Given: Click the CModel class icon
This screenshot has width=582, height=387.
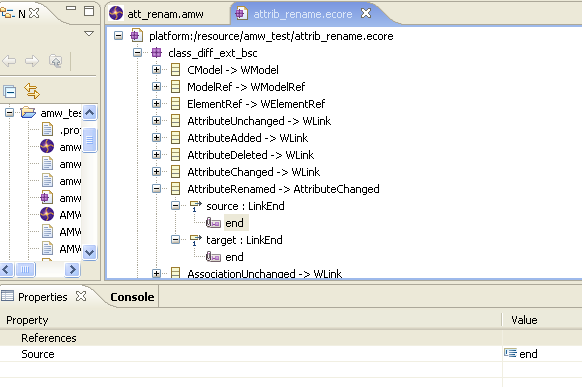Looking at the screenshot, I should 175,70.
